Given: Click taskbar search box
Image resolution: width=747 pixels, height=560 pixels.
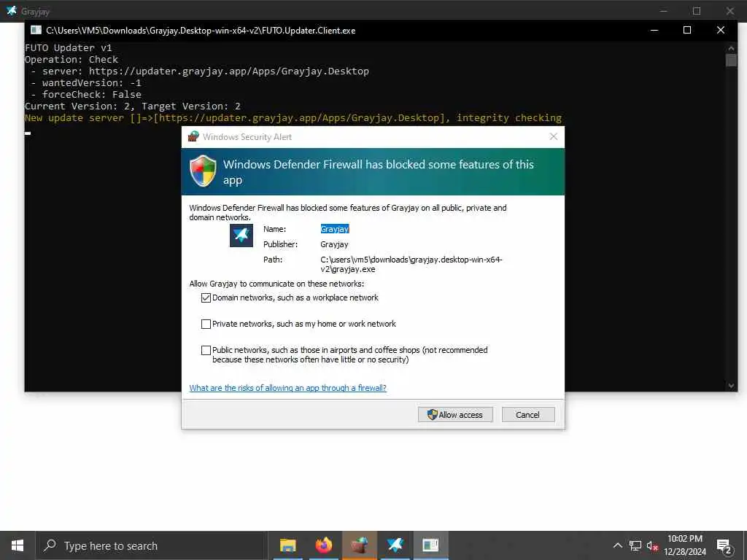Looking at the screenshot, I should 152,545.
